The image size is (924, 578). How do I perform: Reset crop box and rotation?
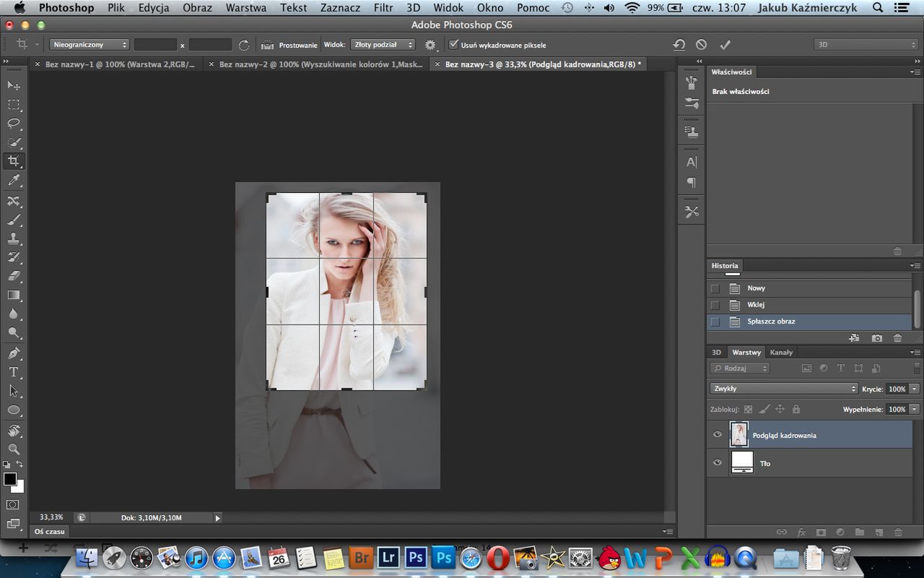pyautogui.click(x=679, y=45)
